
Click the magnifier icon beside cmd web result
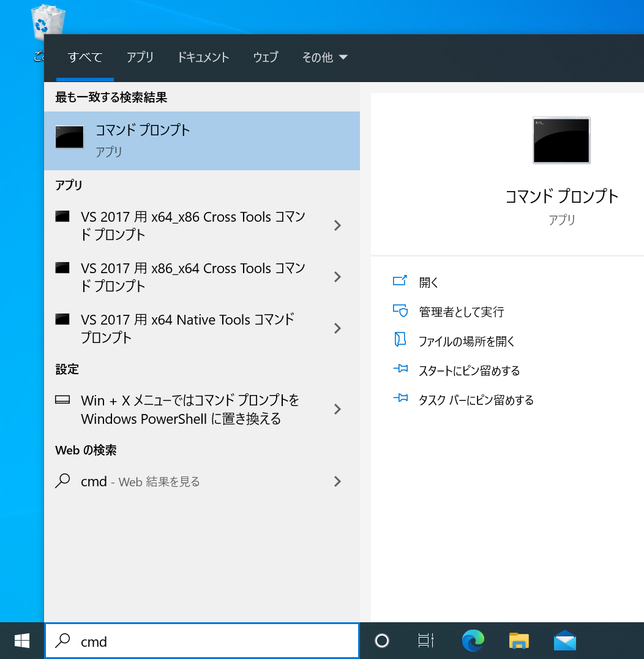coord(62,481)
